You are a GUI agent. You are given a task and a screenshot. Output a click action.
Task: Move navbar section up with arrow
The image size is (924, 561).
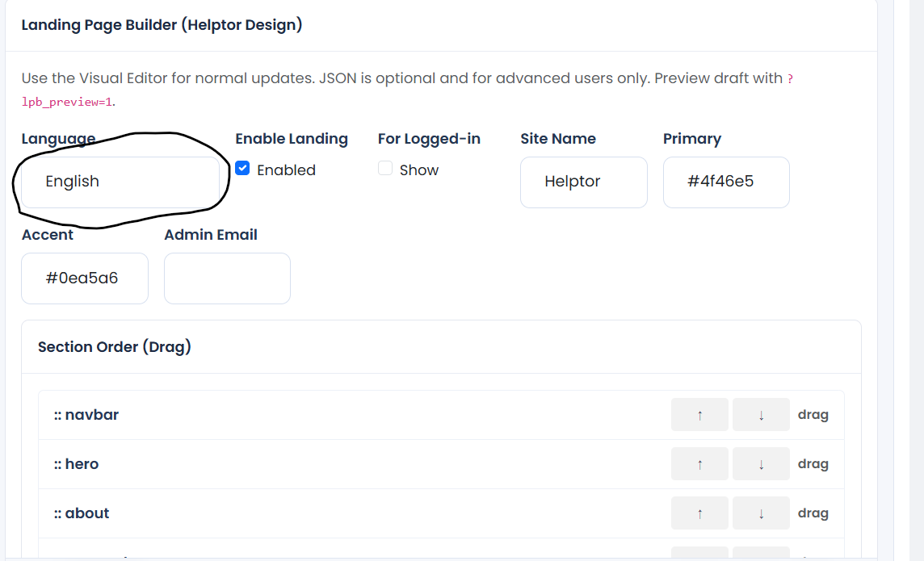[699, 414]
